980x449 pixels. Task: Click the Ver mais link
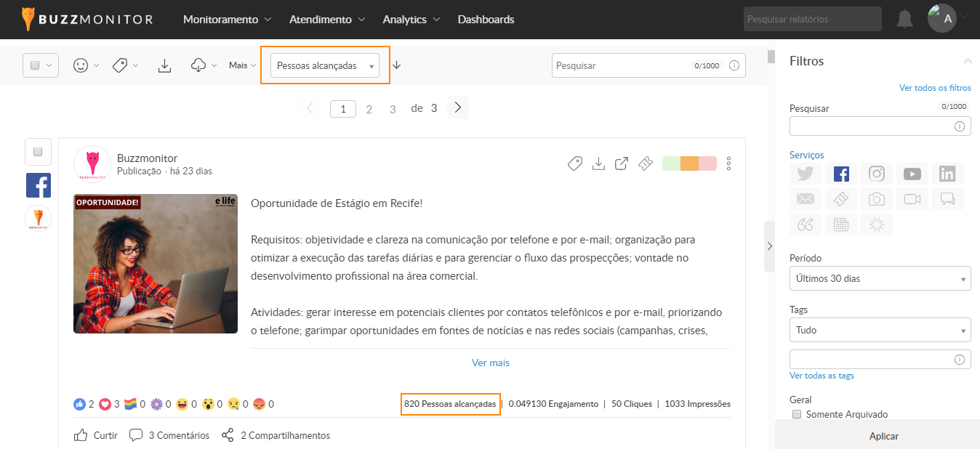pyautogui.click(x=491, y=363)
